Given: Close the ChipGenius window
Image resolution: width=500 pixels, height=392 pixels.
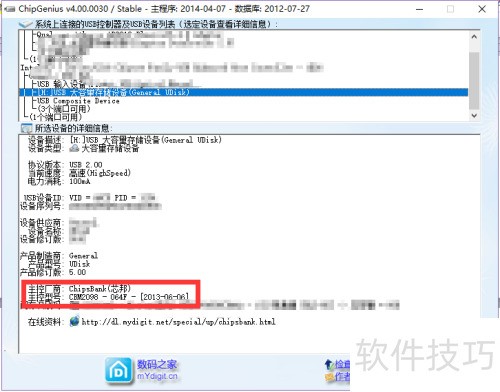Looking at the screenshot, I should [482, 9].
